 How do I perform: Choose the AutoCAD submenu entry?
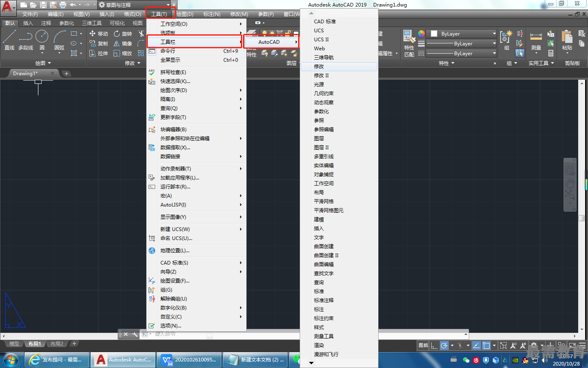[272, 42]
